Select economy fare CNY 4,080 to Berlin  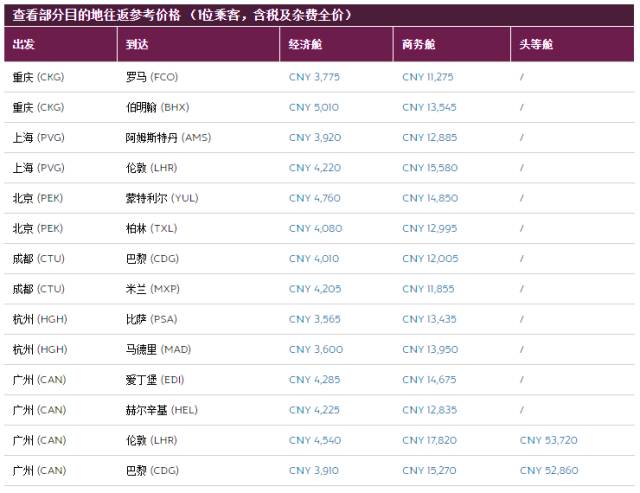(315, 228)
